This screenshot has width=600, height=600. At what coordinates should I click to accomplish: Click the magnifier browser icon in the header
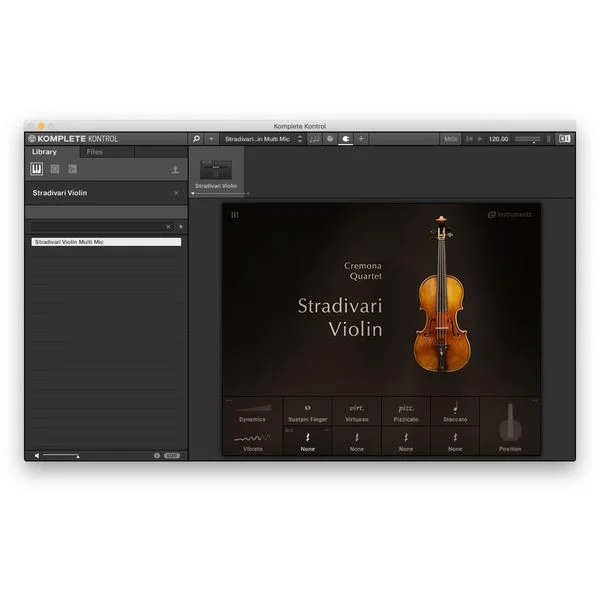(196, 139)
